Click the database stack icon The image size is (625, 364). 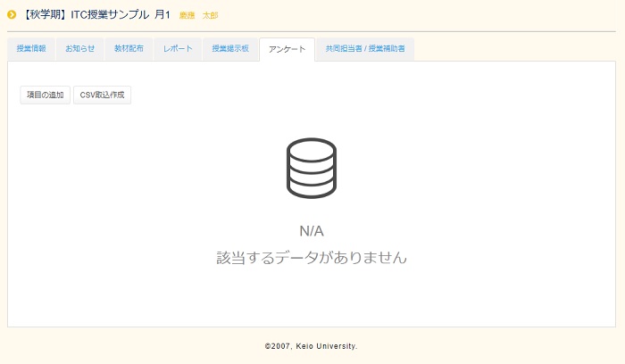[311, 168]
